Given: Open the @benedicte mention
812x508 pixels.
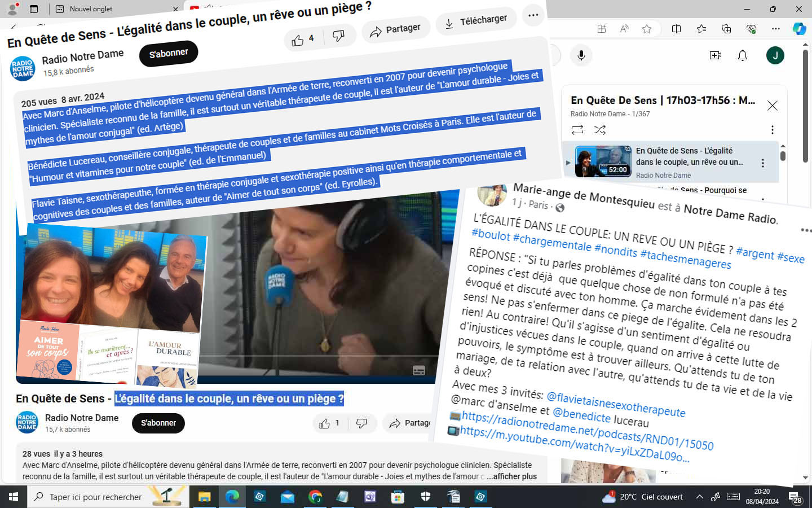Looking at the screenshot, I should (581, 415).
